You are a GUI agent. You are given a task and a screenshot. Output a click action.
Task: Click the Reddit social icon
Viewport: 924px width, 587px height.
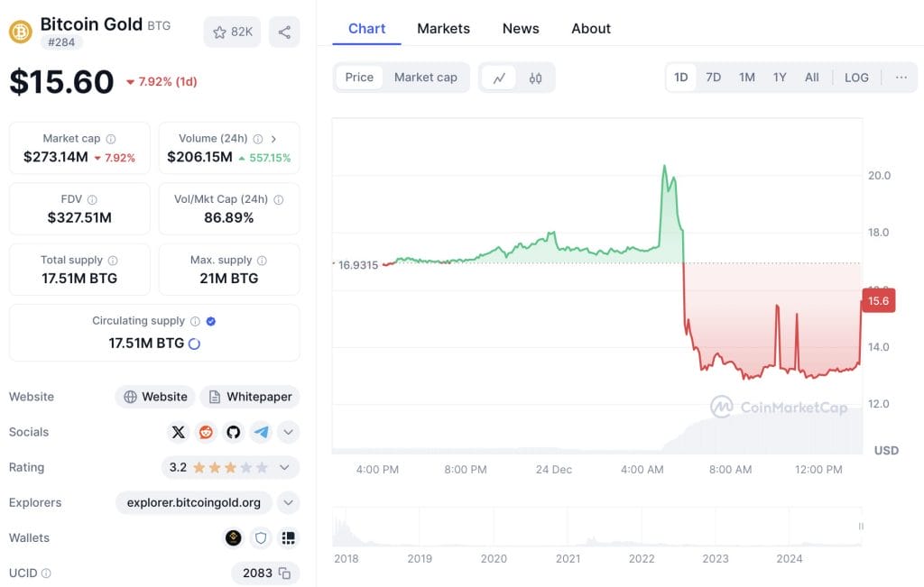(206, 432)
